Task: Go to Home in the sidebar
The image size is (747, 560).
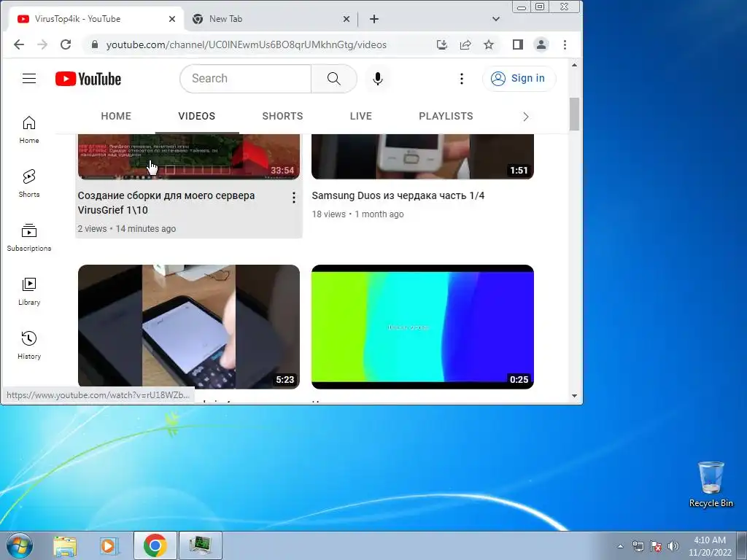Action: click(29, 130)
